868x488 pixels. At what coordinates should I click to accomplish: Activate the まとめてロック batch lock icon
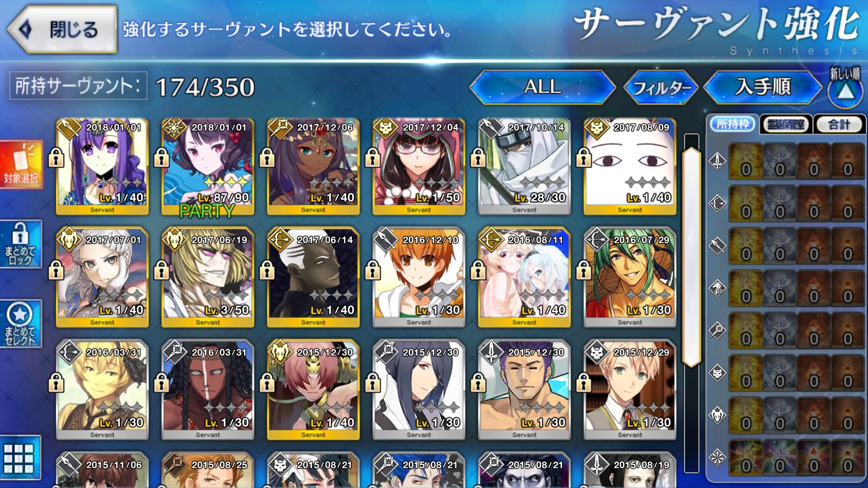(x=21, y=244)
